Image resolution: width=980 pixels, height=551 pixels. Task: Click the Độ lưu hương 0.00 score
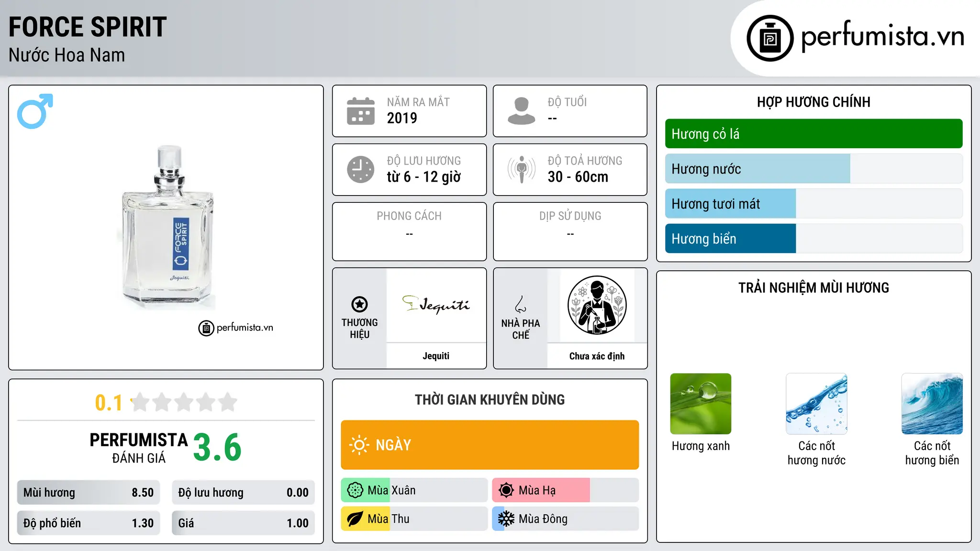click(243, 493)
